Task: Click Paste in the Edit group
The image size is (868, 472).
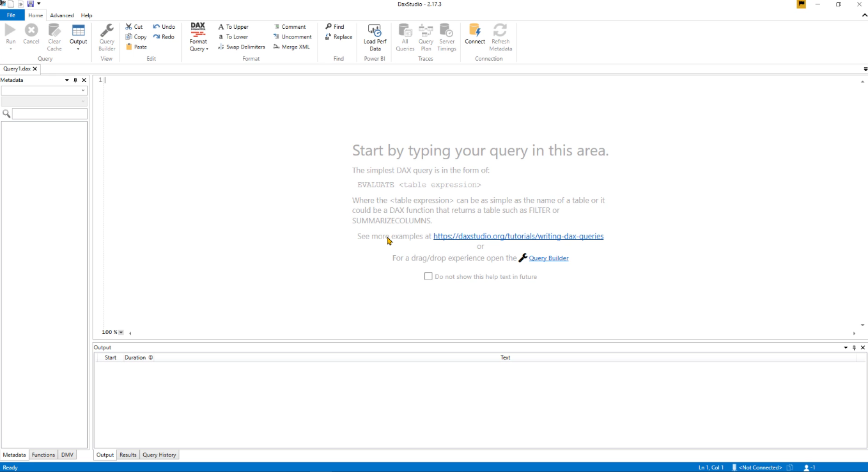Action: pyautogui.click(x=136, y=47)
